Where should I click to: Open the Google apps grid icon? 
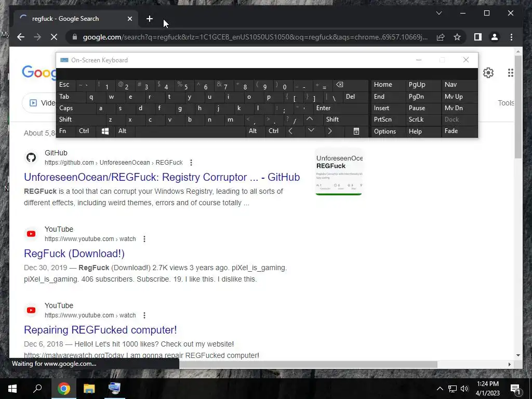tap(510, 73)
